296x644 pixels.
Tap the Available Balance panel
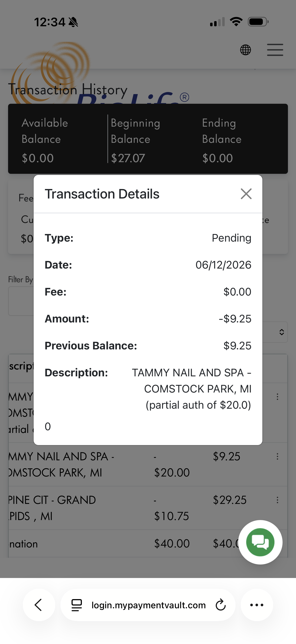58,139
